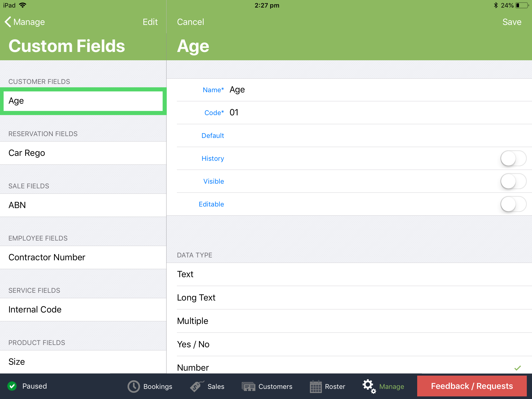532x399 pixels.
Task: Select the Age customer field
Action: coord(83,101)
